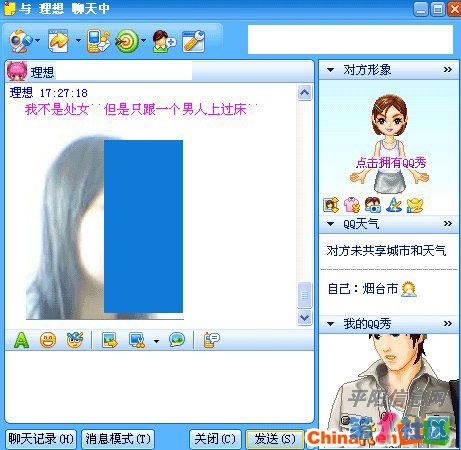Screen dimensions: 461x450
Task: Click the send file icon
Action: (59, 41)
